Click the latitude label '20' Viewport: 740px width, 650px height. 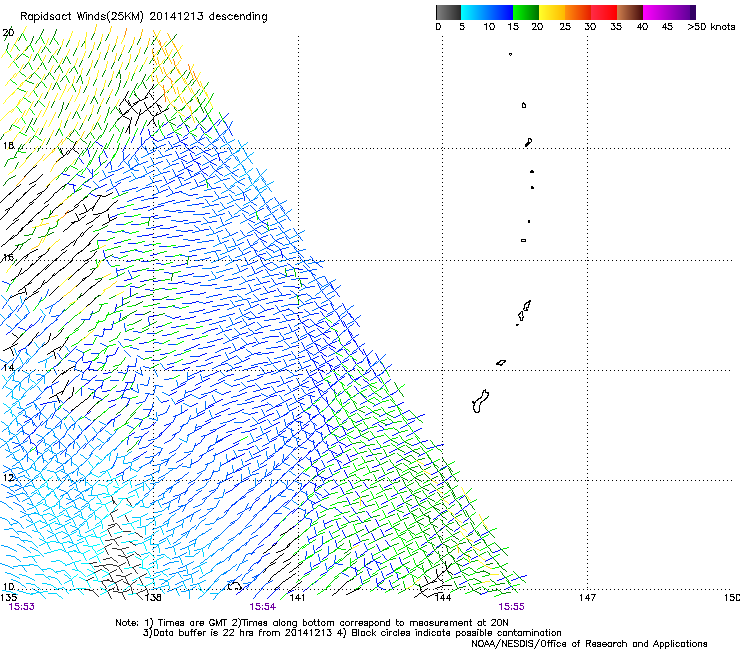point(8,33)
